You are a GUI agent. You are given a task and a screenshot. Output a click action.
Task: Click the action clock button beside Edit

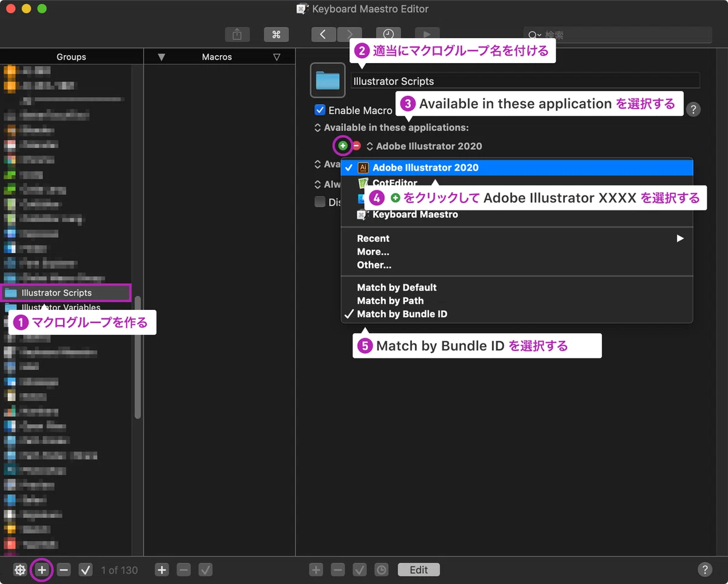(x=381, y=570)
